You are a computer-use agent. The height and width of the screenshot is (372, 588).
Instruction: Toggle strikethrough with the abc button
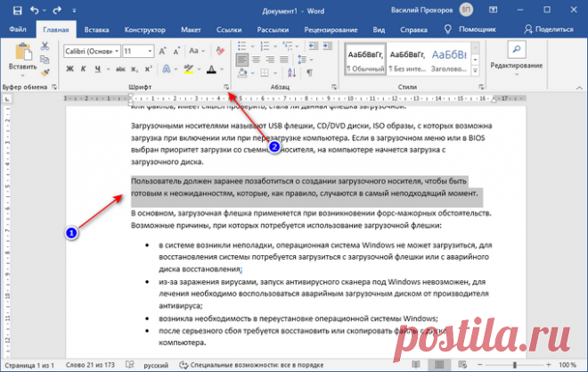[120, 69]
